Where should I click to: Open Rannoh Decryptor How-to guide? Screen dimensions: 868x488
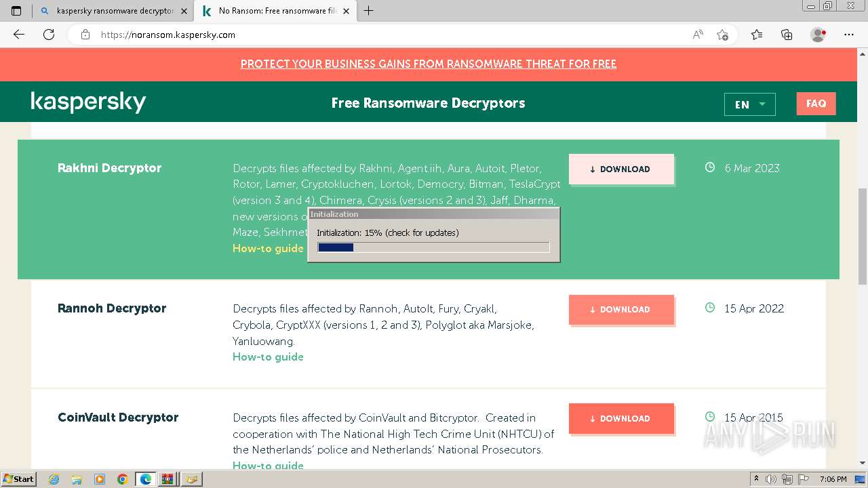(x=268, y=357)
